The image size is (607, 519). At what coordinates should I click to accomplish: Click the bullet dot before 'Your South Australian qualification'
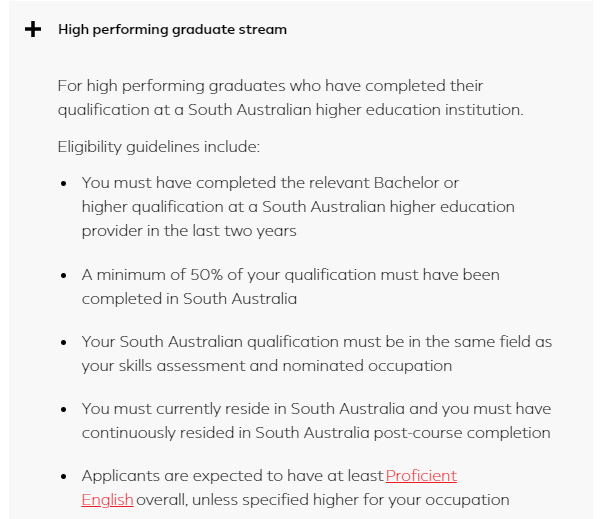pos(64,343)
